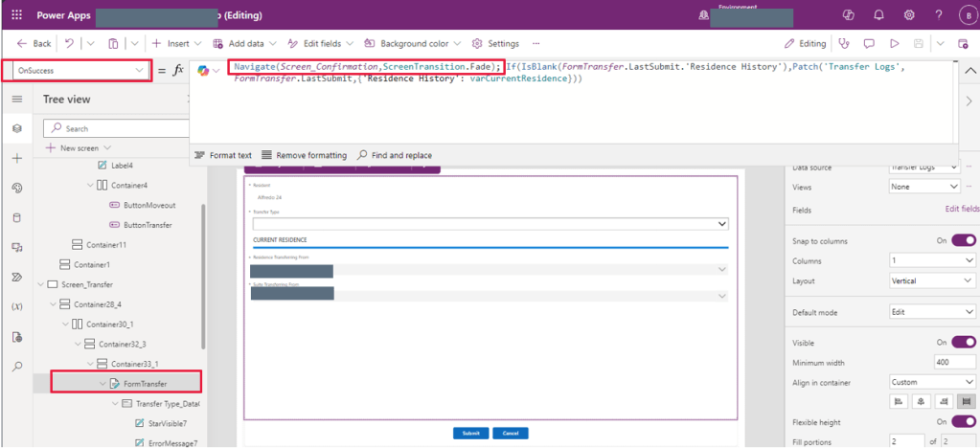
Task: Open the Copilot icon in formula bar
Action: pyautogui.click(x=203, y=71)
